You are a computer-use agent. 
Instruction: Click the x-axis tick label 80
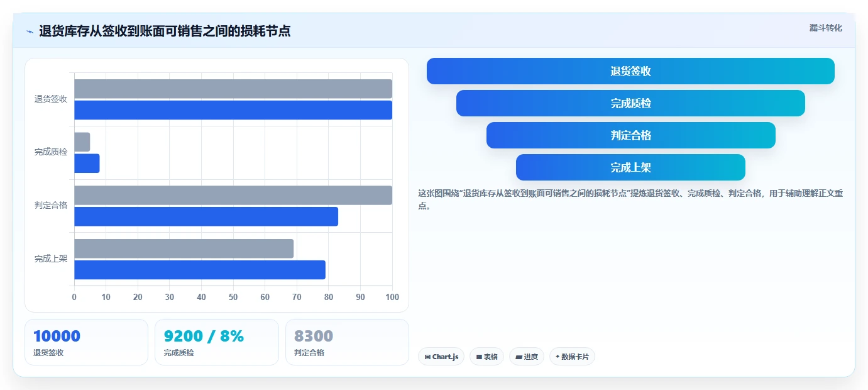(x=329, y=297)
